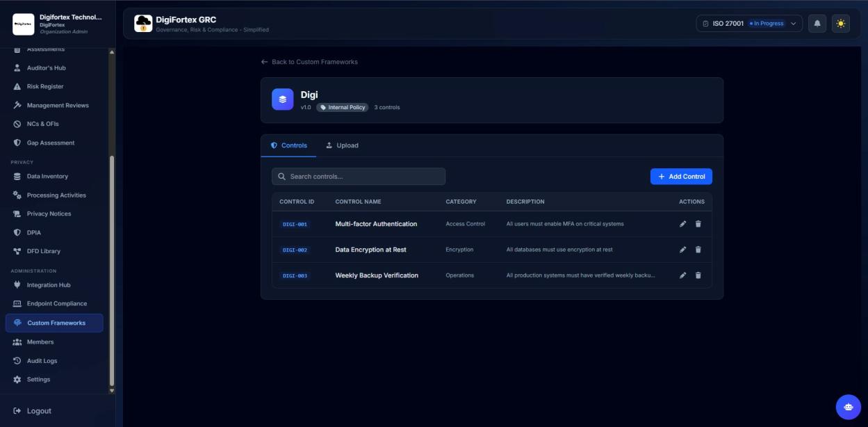Toggle light theme with sun icon
Image resolution: width=868 pixels, height=427 pixels.
pyautogui.click(x=841, y=24)
